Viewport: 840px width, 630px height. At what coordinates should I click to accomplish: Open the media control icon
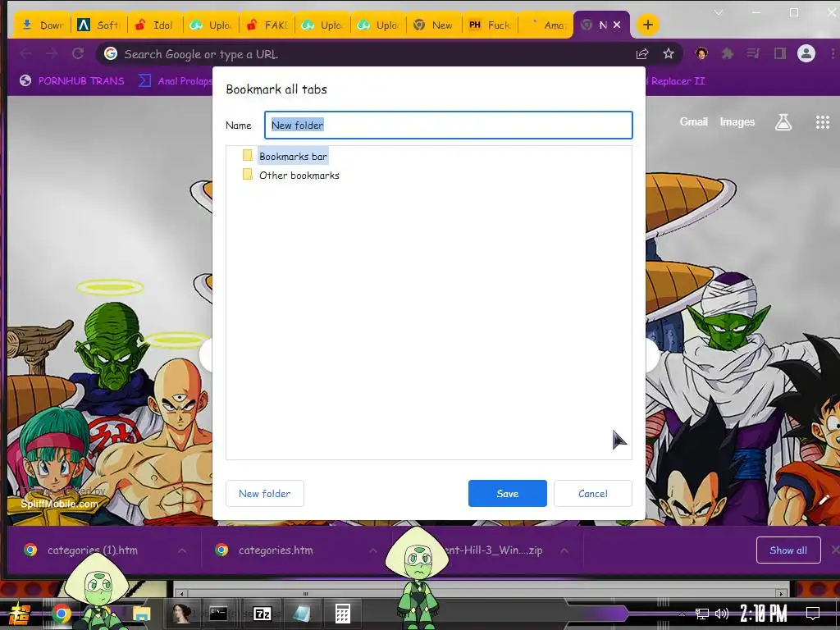coord(753,53)
